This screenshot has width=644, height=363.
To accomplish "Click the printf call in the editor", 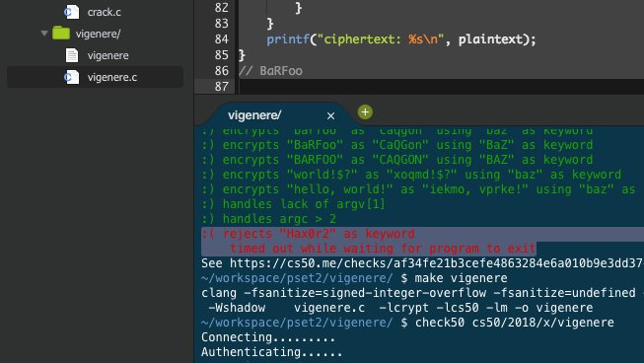I will pos(288,39).
